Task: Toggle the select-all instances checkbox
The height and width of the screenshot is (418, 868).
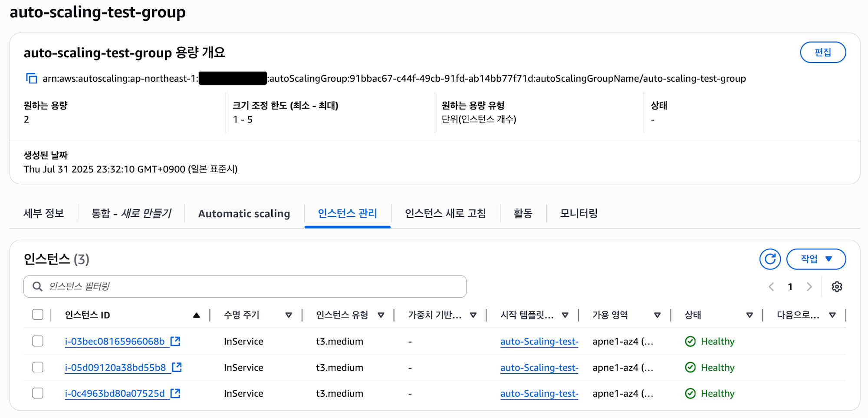Action: pyautogui.click(x=38, y=315)
